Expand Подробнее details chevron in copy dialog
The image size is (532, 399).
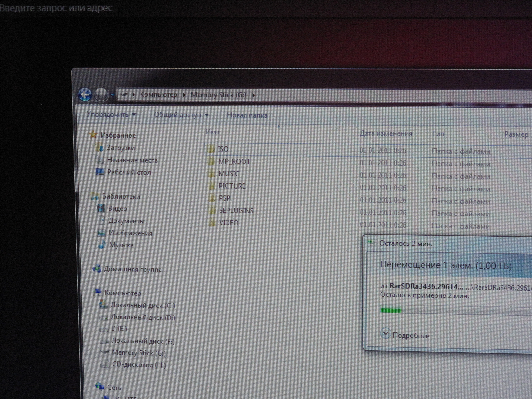(385, 333)
